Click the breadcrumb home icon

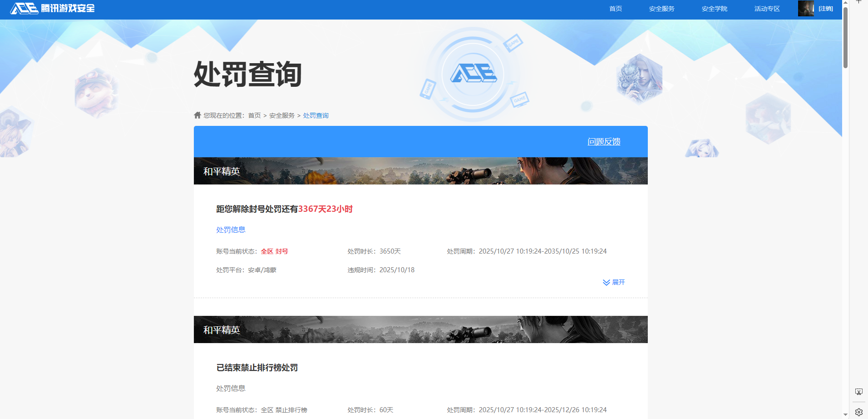[197, 115]
